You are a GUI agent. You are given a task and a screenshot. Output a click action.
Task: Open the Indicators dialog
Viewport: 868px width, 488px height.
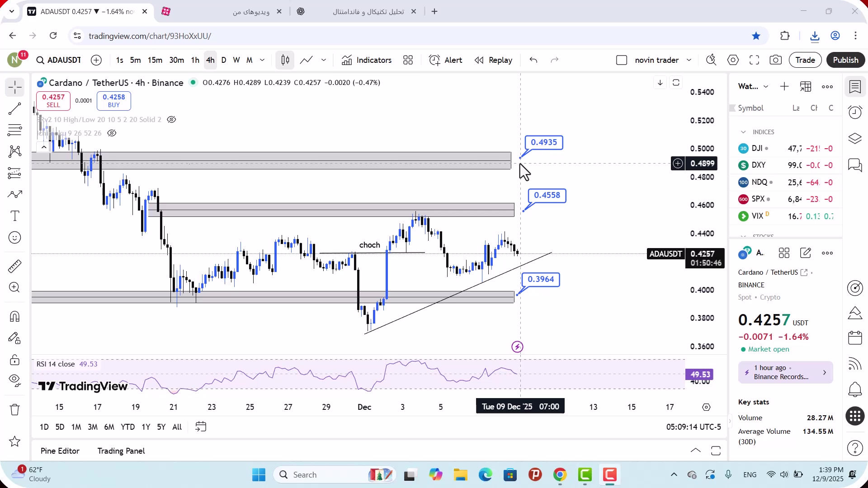coord(367,60)
